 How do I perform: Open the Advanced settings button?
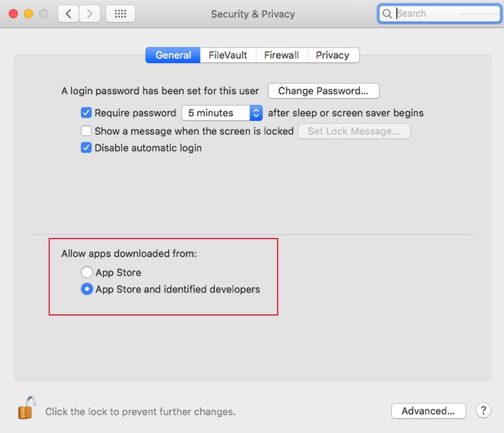click(428, 411)
